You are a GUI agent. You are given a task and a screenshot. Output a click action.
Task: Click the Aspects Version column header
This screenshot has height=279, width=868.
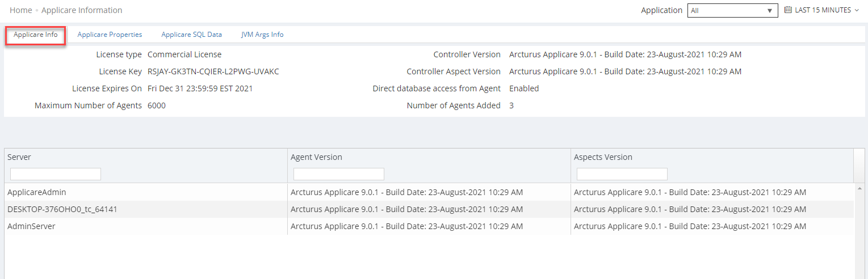tap(603, 157)
